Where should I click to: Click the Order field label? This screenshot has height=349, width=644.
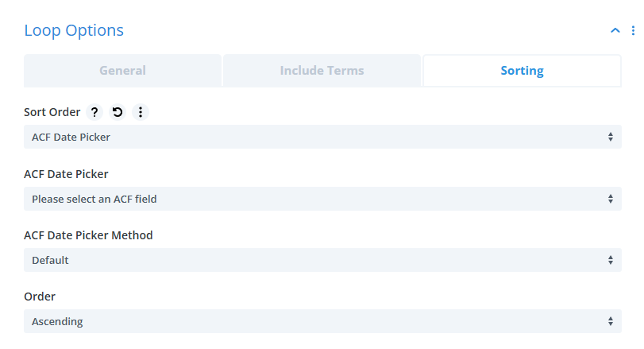click(x=40, y=297)
